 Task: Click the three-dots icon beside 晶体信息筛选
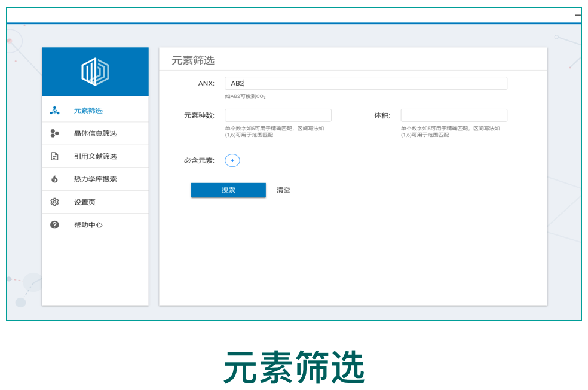pos(54,133)
